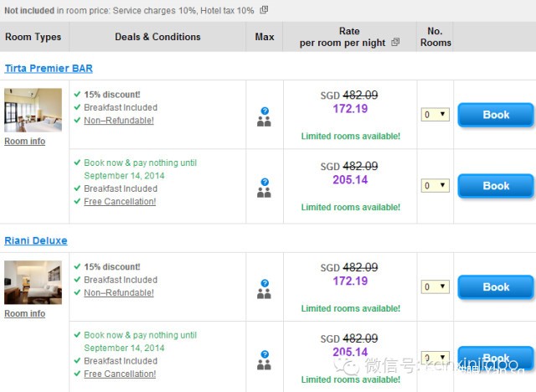This screenshot has height=392, width=536.
Task: Click max occupancy icon for Riani Deluxe non-refundable deal
Action: (264, 289)
